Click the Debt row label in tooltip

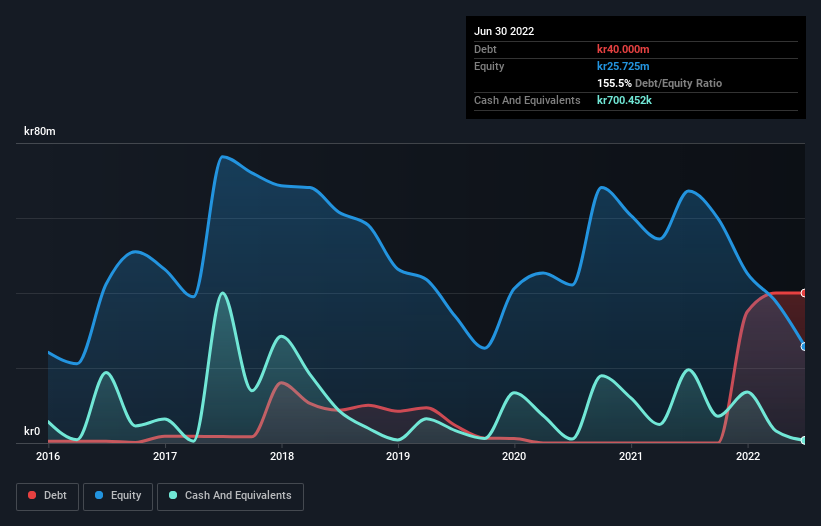(485, 49)
